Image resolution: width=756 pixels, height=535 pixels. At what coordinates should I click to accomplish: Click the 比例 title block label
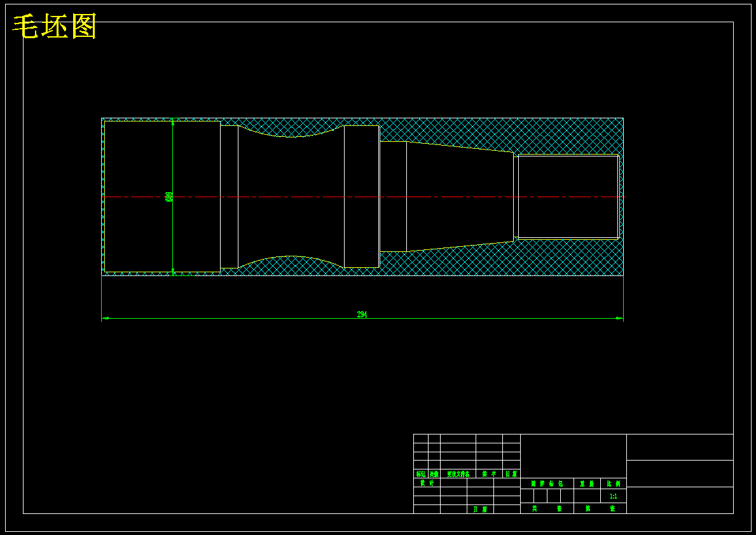point(614,483)
